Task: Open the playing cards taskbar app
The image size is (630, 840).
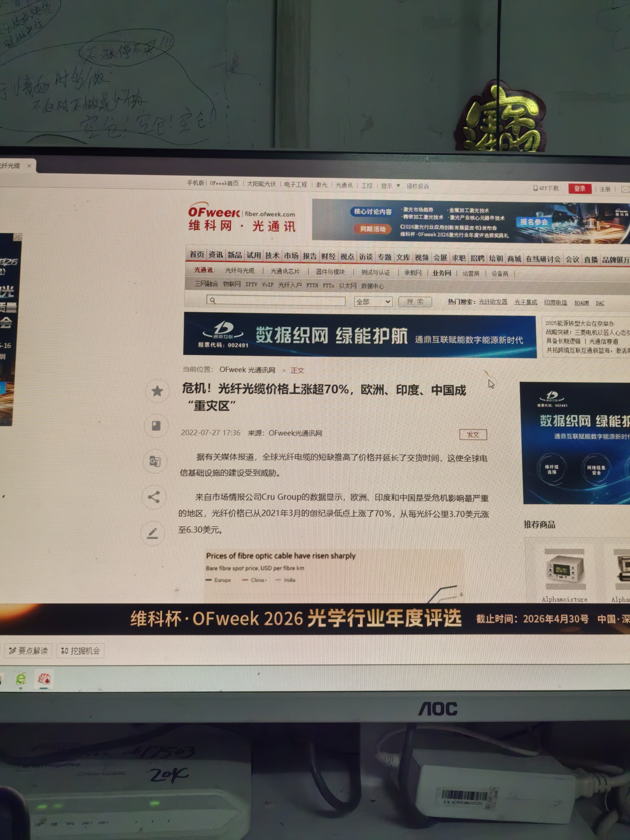Action: (x=44, y=679)
